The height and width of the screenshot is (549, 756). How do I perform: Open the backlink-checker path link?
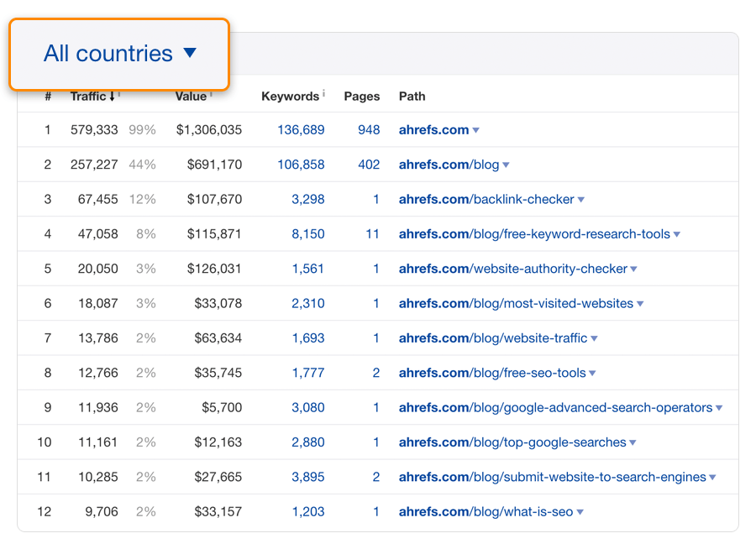click(x=486, y=199)
